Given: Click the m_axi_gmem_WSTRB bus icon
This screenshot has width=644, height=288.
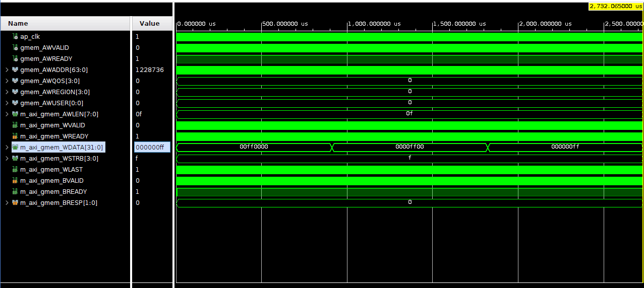Looking at the screenshot, I should pyautogui.click(x=15, y=159).
